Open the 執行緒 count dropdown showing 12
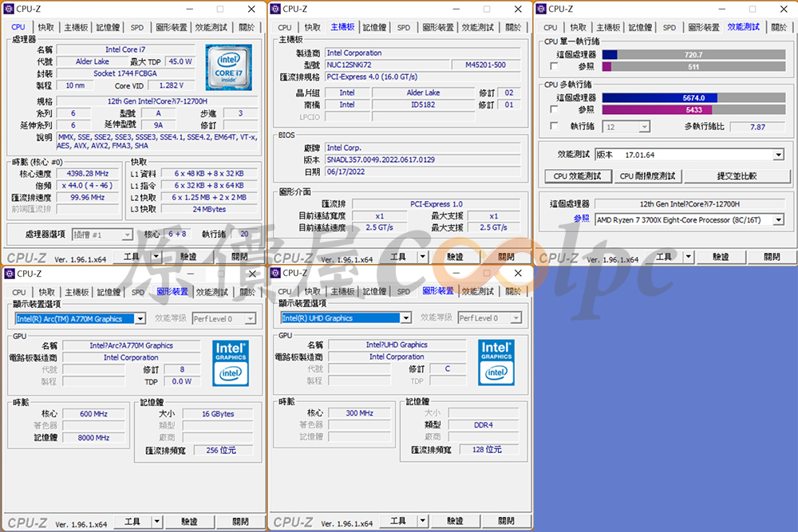 [645, 127]
